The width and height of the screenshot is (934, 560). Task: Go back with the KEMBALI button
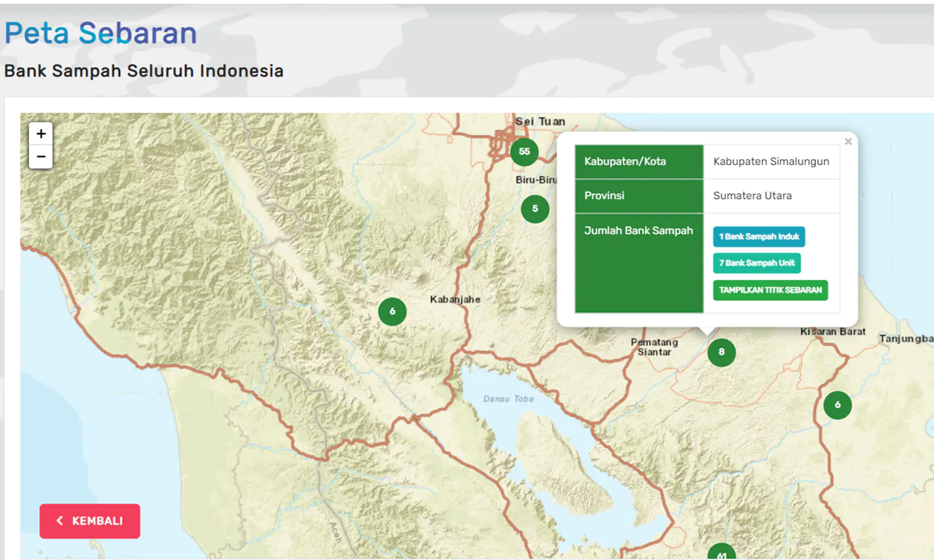pyautogui.click(x=90, y=521)
